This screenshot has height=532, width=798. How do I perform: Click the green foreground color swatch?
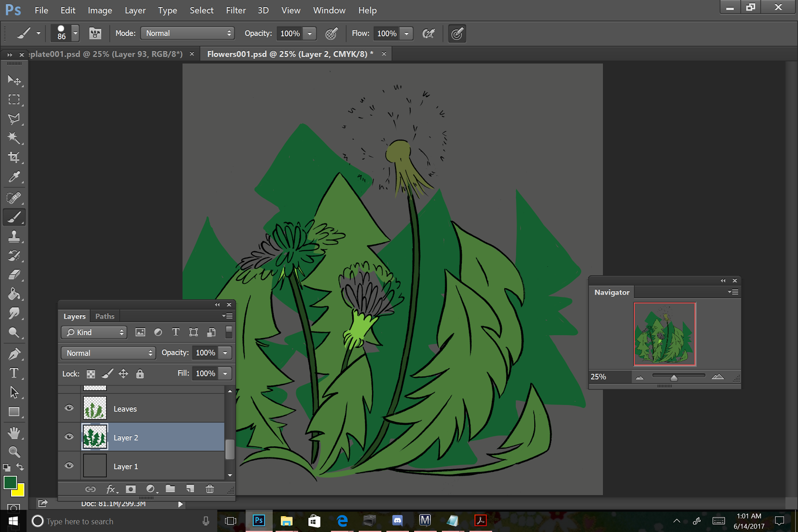(9, 482)
